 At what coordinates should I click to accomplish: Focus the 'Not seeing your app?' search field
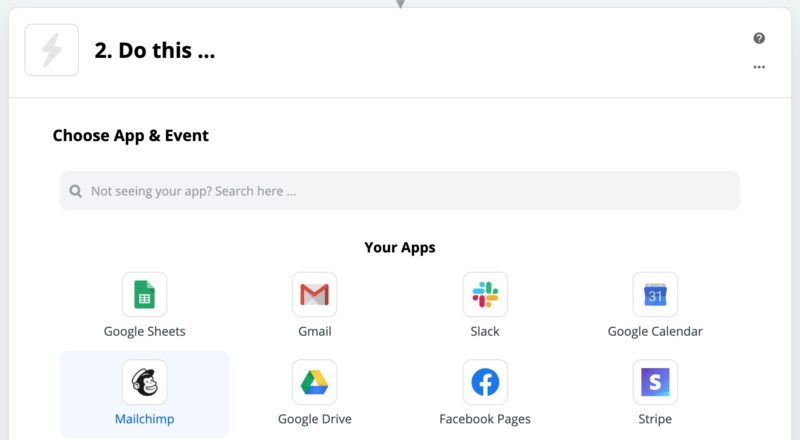click(400, 191)
